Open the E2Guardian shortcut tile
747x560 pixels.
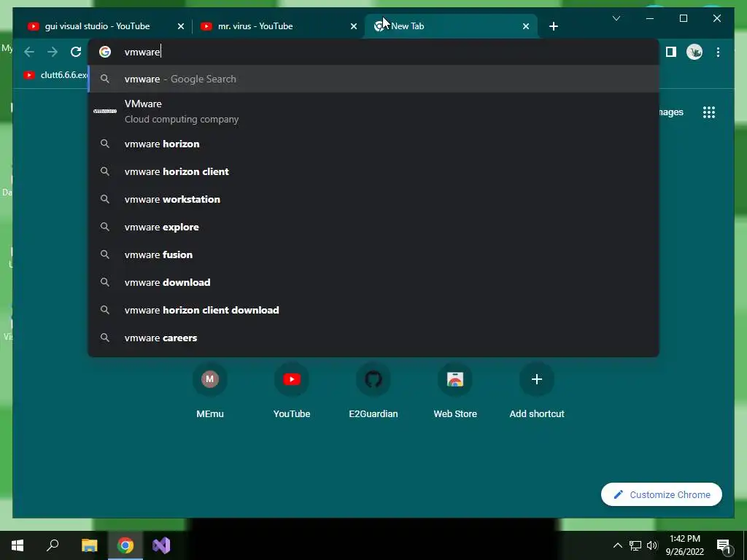[373, 391]
